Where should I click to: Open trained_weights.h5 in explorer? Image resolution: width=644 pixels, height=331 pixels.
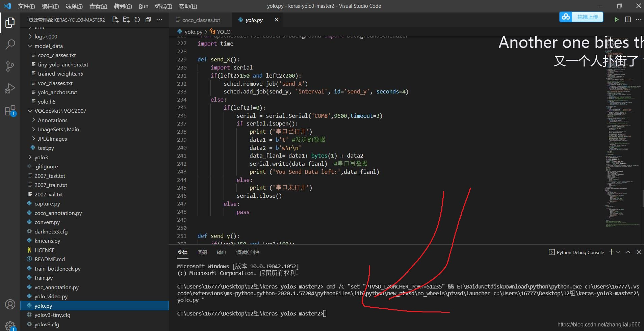tap(95, 74)
